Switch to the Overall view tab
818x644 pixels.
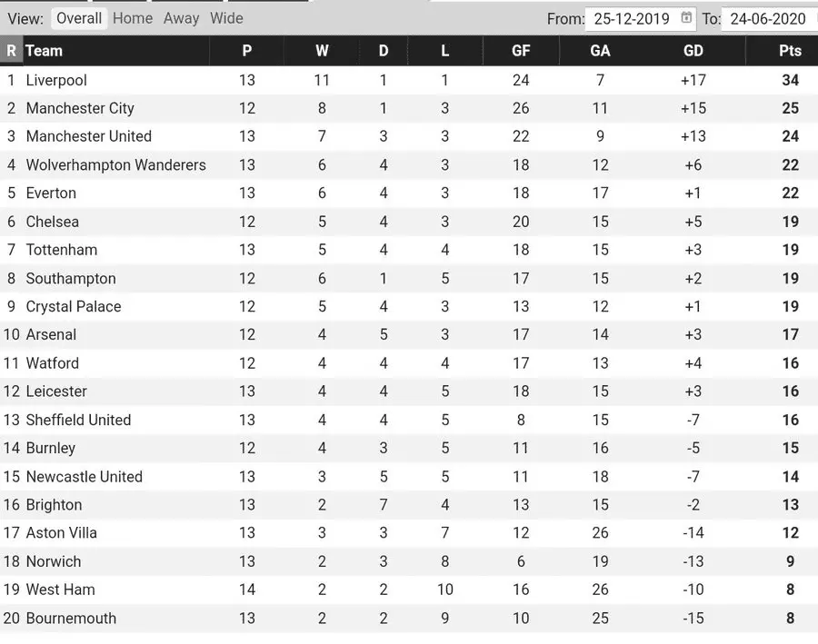click(x=79, y=18)
